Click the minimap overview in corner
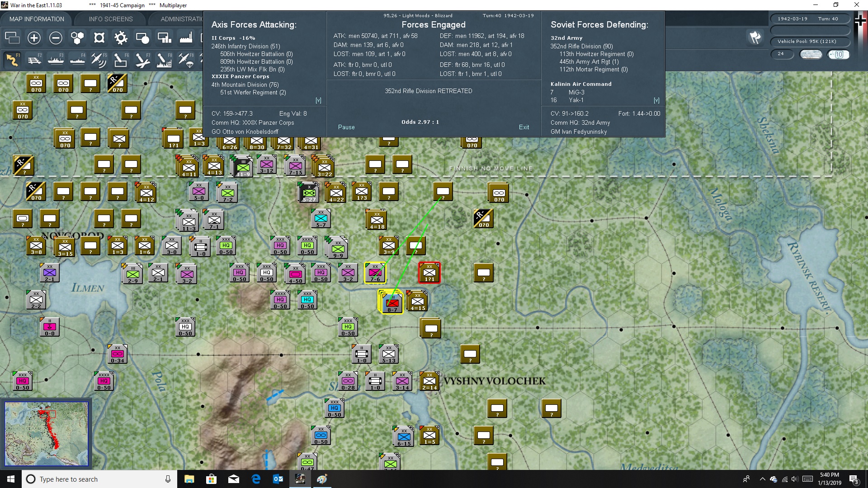 point(46,434)
